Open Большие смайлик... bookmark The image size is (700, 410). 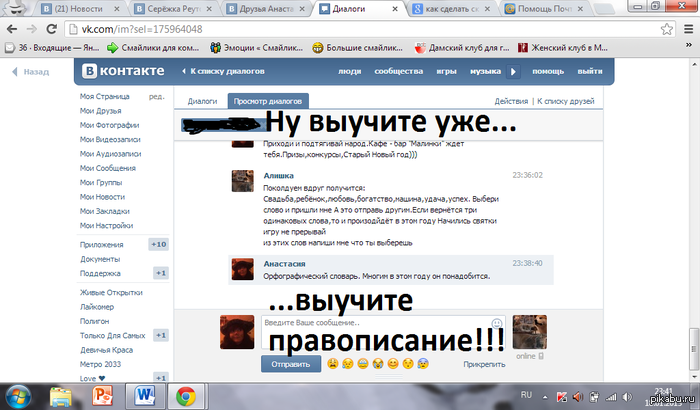pos(358,47)
